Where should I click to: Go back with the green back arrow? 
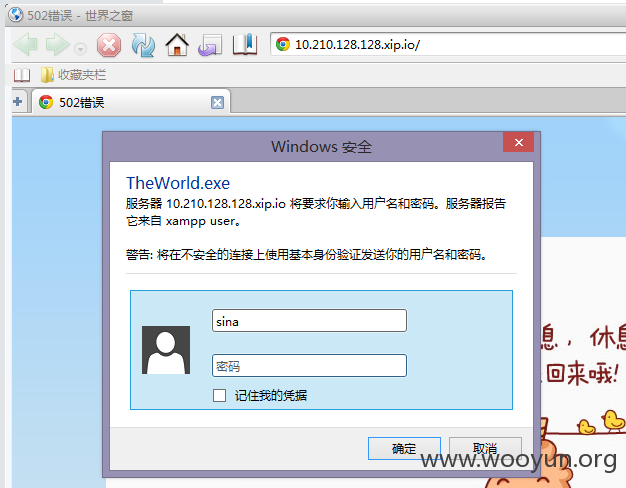click(x=26, y=44)
